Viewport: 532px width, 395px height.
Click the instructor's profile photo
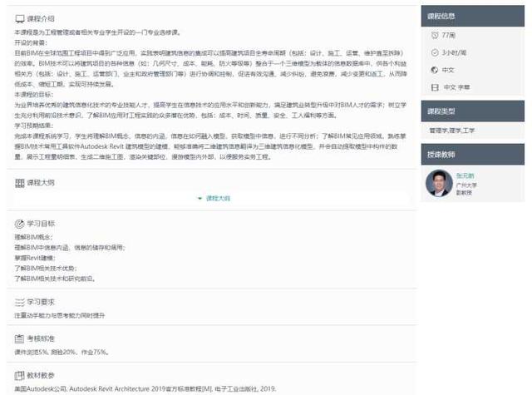tap(438, 183)
